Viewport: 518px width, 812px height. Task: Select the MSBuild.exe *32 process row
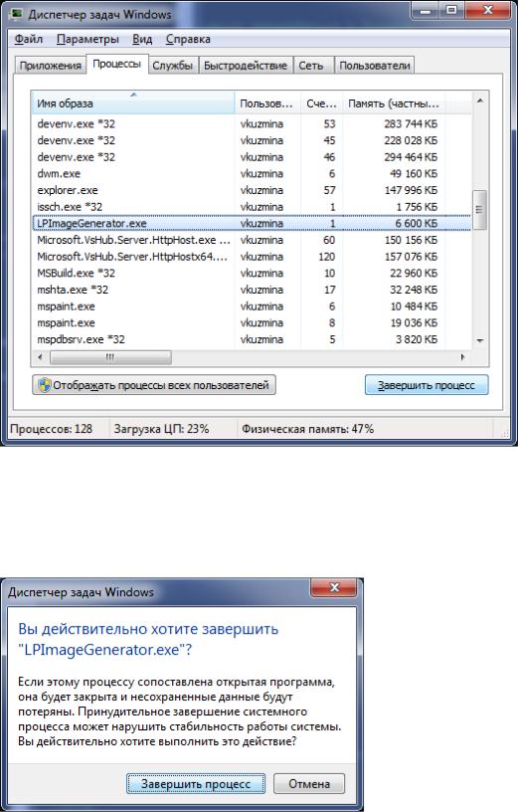point(252,273)
